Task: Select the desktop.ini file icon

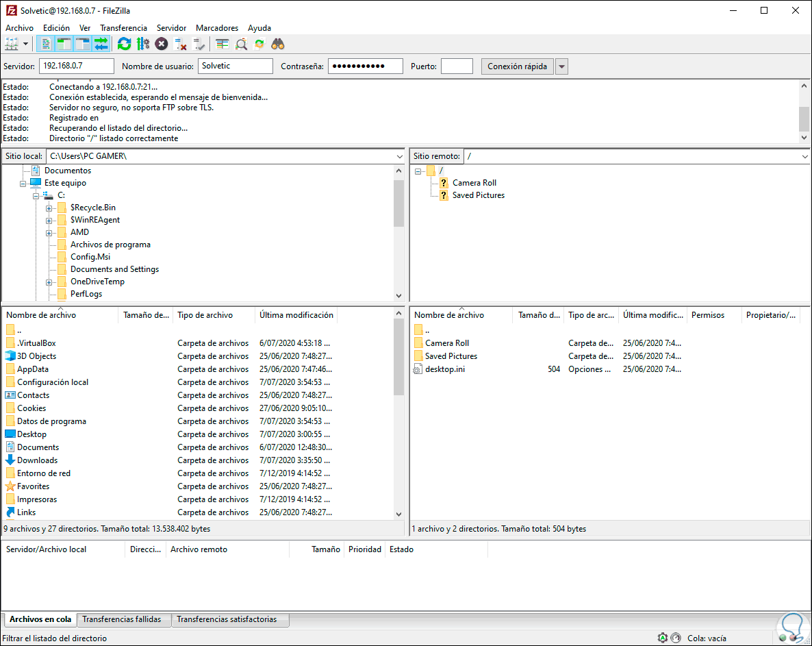Action: coord(418,369)
